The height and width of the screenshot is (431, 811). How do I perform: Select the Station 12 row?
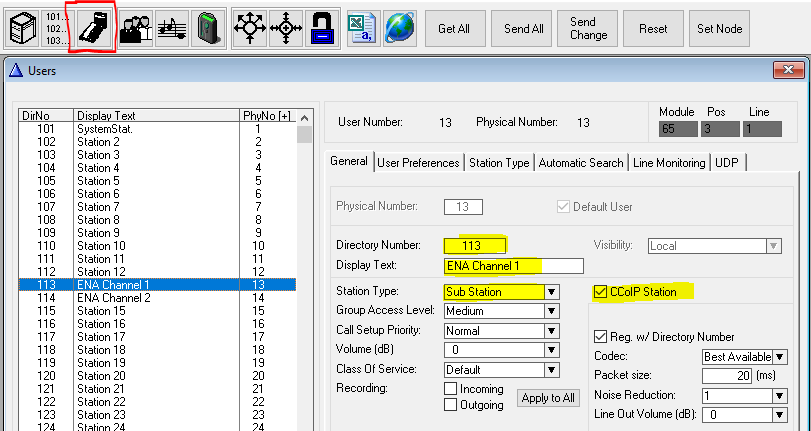pyautogui.click(x=157, y=272)
